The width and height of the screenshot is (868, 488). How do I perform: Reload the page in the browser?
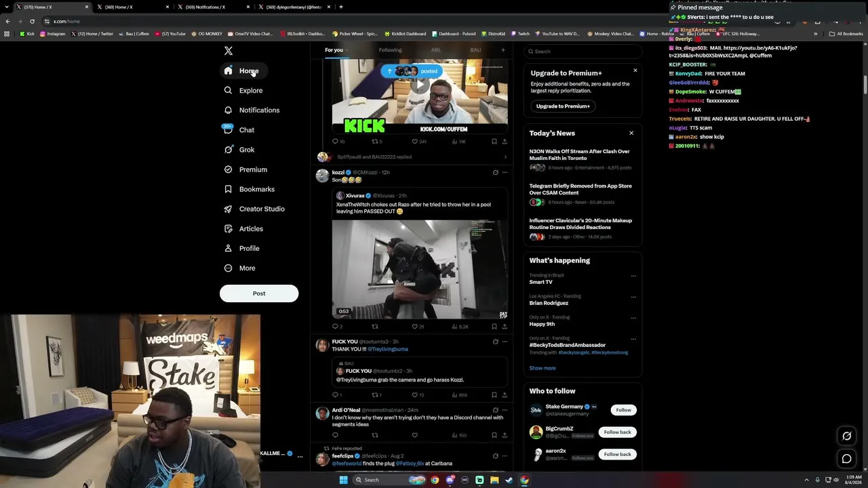32,21
